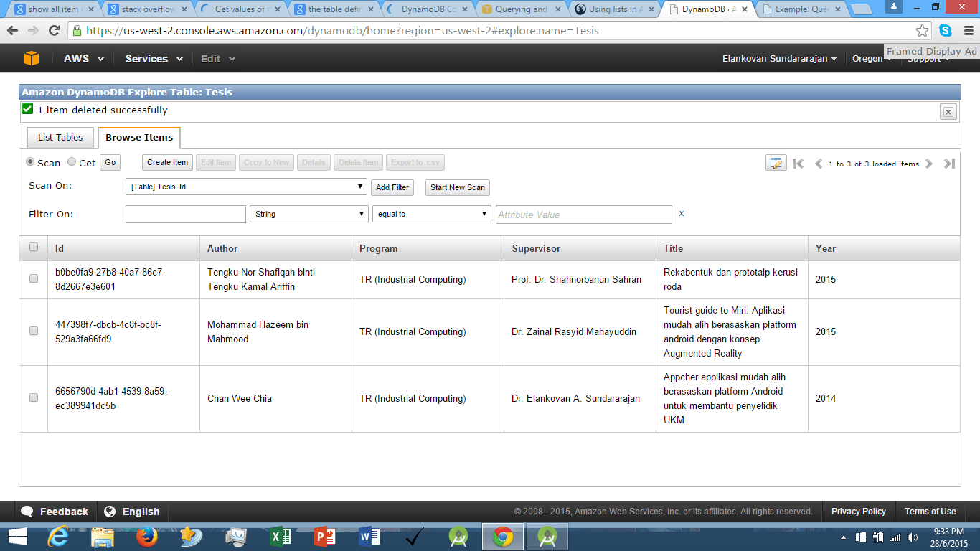Jump to first page of items

click(x=798, y=164)
